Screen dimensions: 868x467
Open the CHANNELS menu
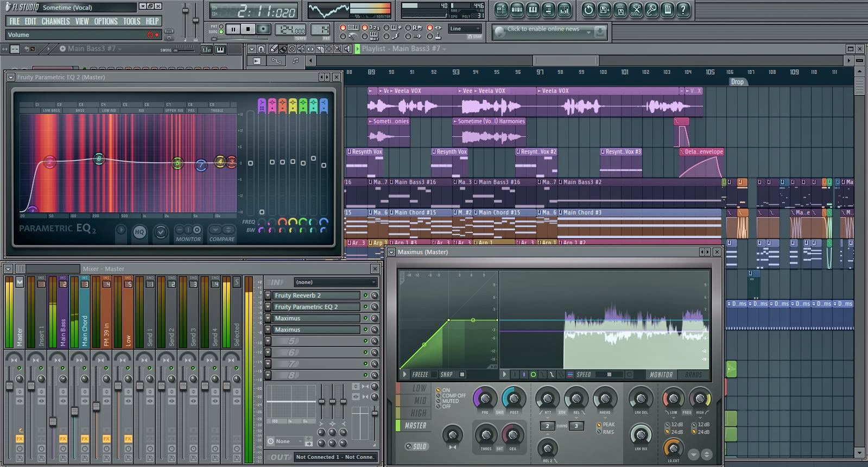tap(55, 21)
